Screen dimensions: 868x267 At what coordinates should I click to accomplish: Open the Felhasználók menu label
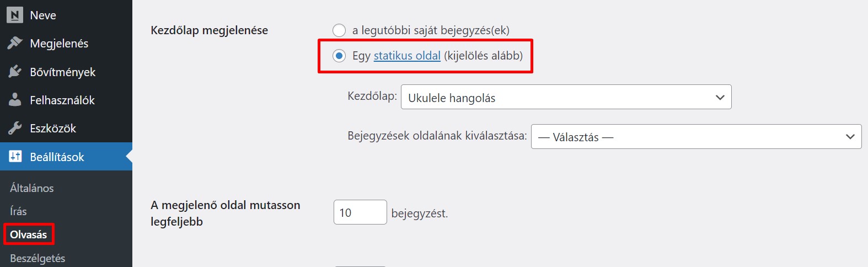point(62,100)
